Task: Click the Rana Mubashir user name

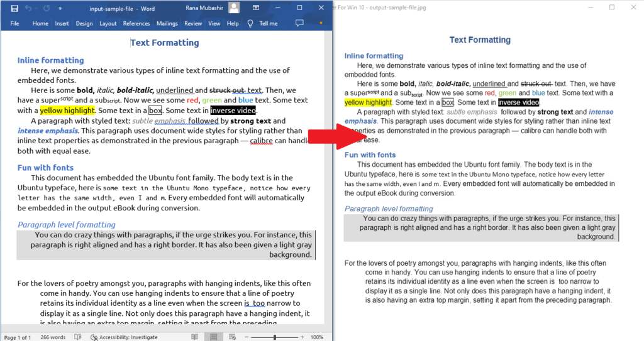Action: click(204, 8)
